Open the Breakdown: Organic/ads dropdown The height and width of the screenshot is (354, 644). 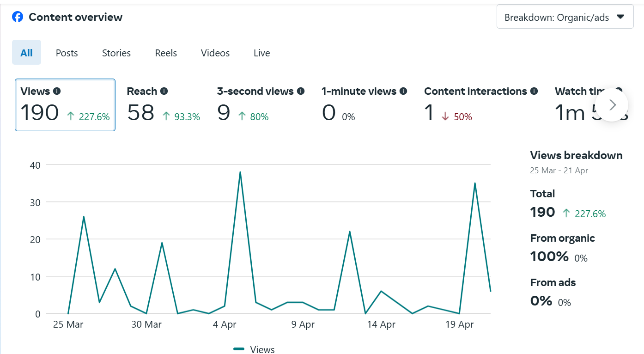pyautogui.click(x=557, y=18)
